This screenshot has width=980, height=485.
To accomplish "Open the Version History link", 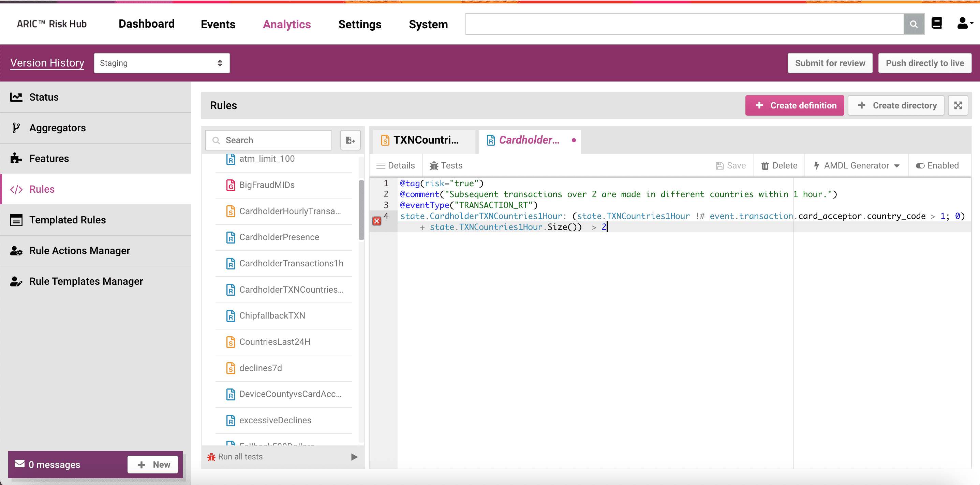I will tap(47, 63).
